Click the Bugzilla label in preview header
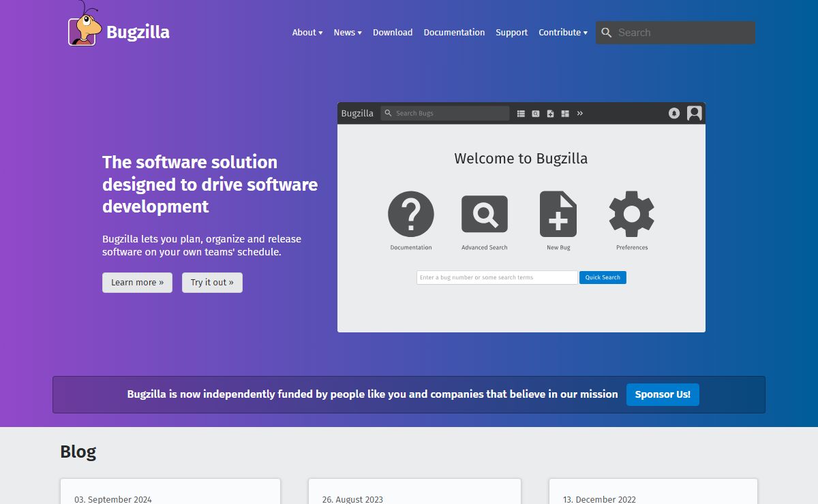The width and height of the screenshot is (818, 504). pyautogui.click(x=357, y=114)
